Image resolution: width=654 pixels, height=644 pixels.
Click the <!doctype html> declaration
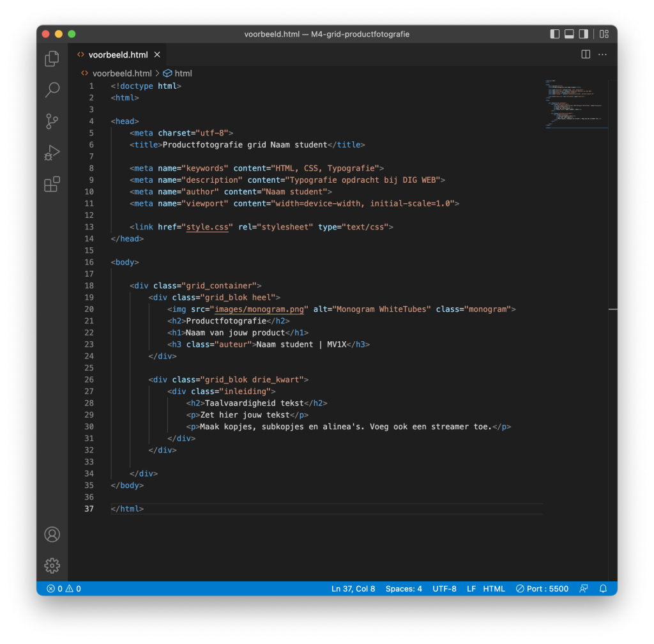tap(146, 86)
